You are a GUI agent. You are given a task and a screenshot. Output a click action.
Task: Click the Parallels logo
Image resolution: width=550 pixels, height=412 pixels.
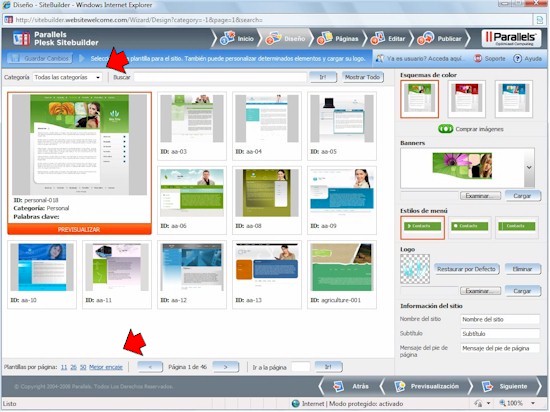(x=512, y=38)
